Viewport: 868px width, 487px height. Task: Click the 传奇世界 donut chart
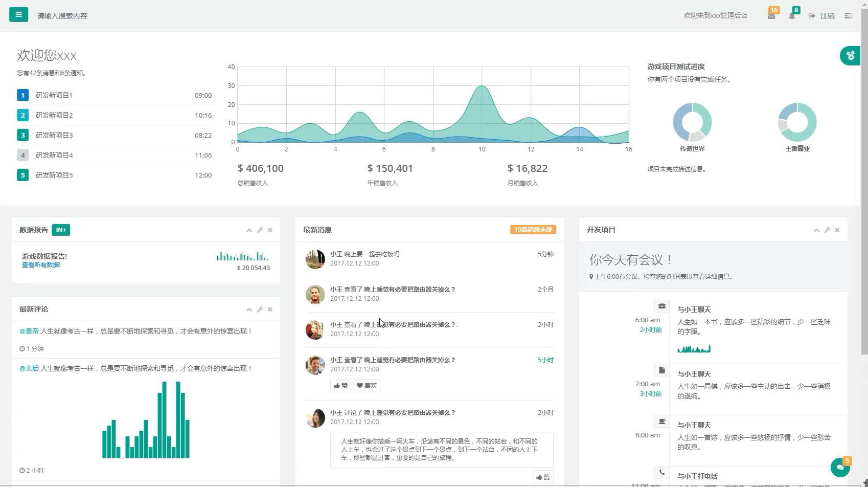(692, 122)
